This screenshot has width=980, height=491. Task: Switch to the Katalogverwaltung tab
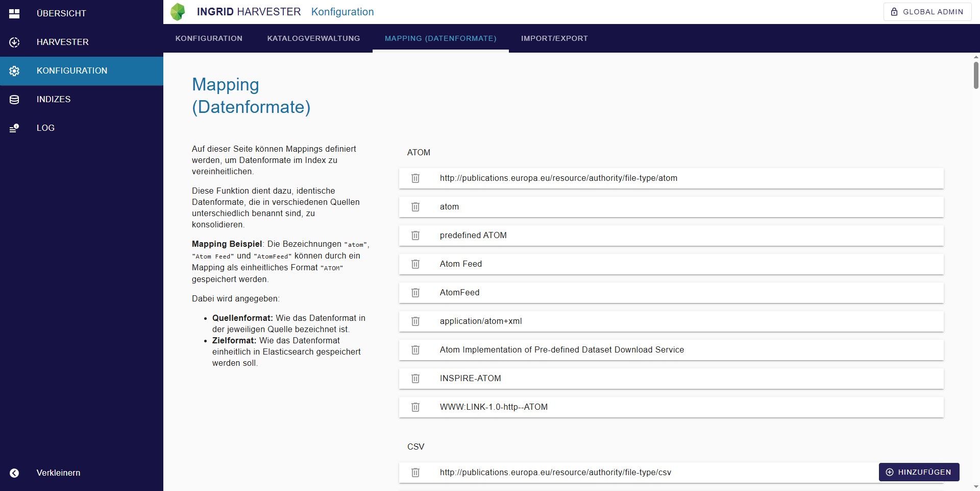point(313,38)
